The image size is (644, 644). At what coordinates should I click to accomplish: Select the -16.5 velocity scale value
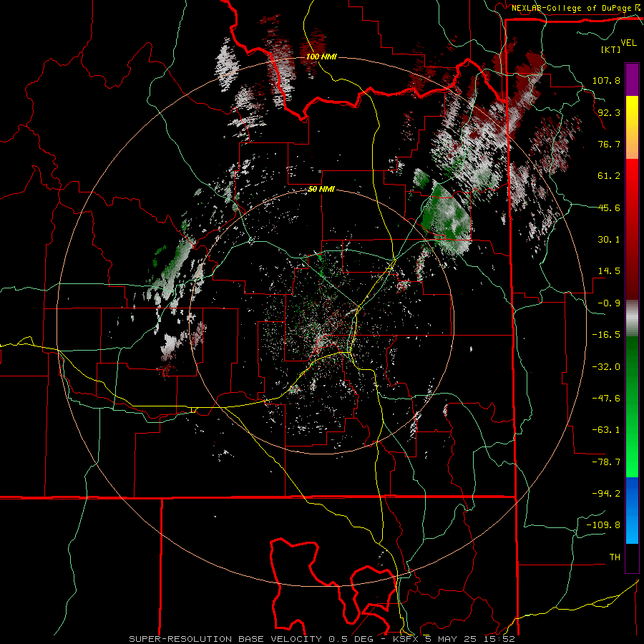(x=606, y=335)
